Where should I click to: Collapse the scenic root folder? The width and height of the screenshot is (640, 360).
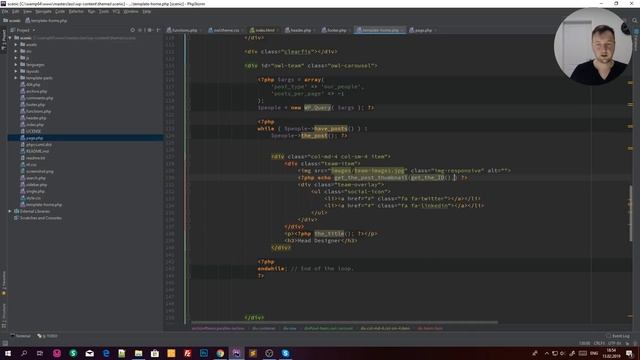coord(10,38)
